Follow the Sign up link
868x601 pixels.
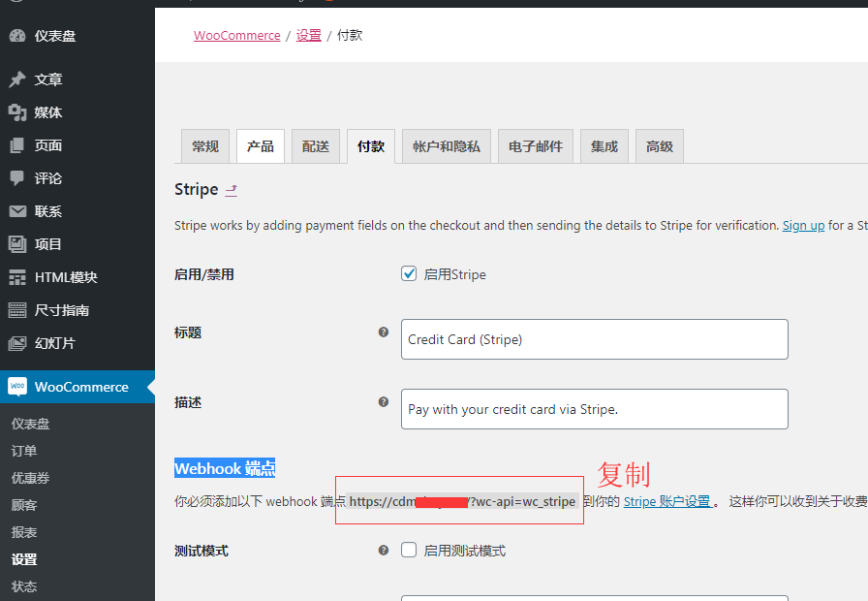[x=803, y=226]
